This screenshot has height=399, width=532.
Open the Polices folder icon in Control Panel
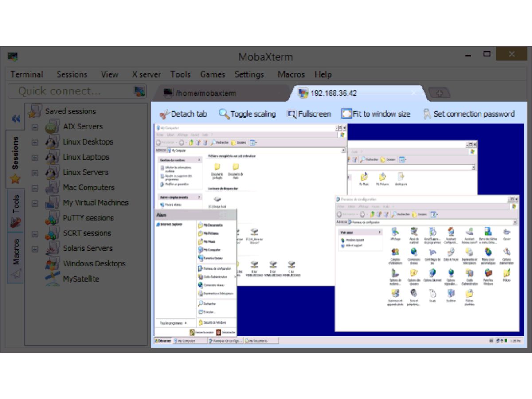pos(507,275)
